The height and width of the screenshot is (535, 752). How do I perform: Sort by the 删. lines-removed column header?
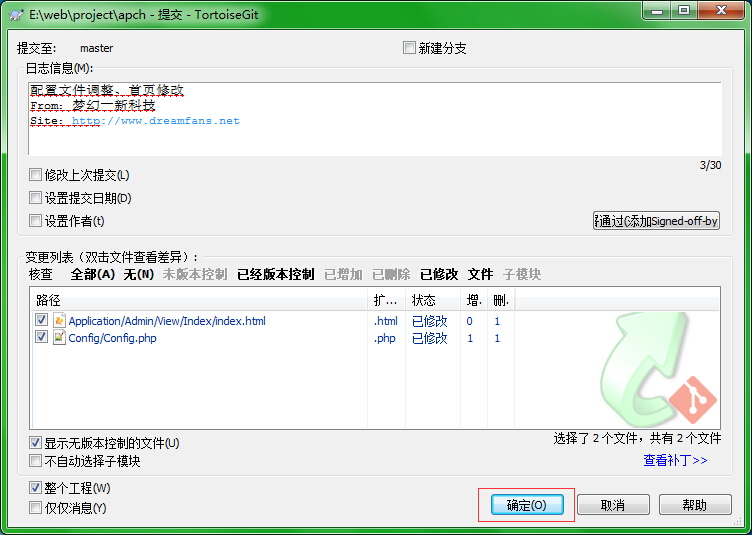[501, 300]
